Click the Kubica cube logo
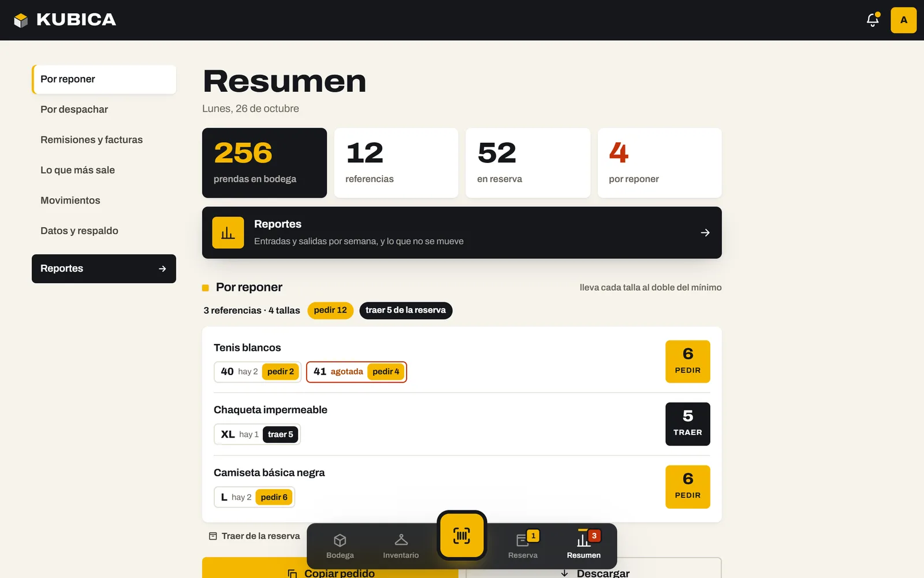This screenshot has width=924, height=578. pos(21,20)
